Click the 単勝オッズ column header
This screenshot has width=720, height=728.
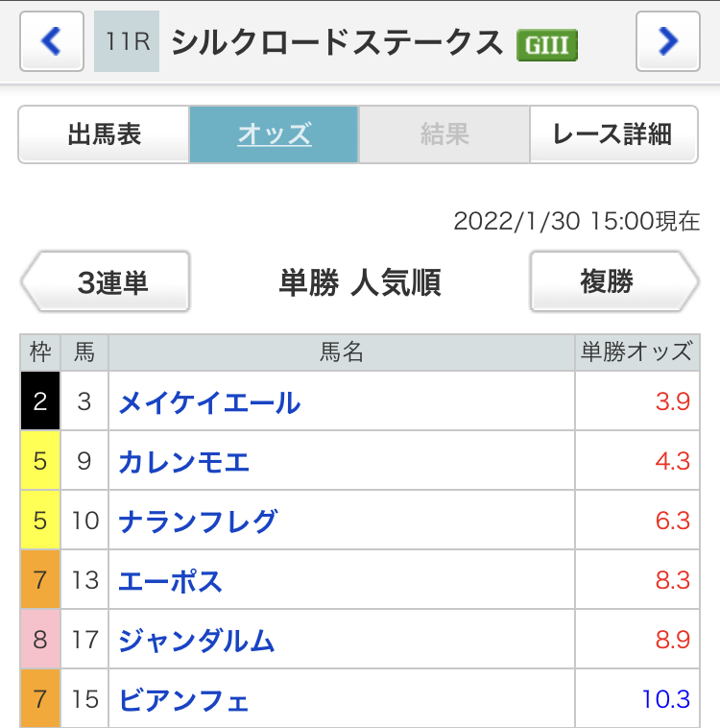tap(636, 352)
